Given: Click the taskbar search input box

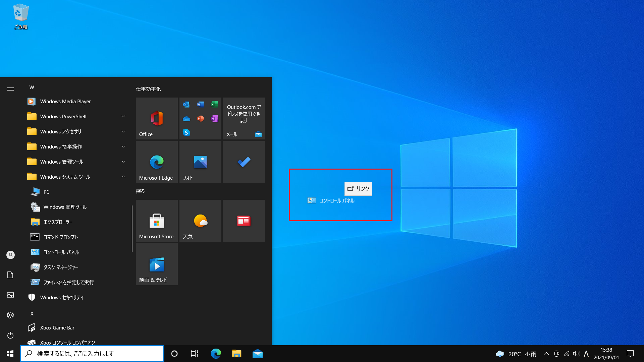Looking at the screenshot, I should click(92, 354).
